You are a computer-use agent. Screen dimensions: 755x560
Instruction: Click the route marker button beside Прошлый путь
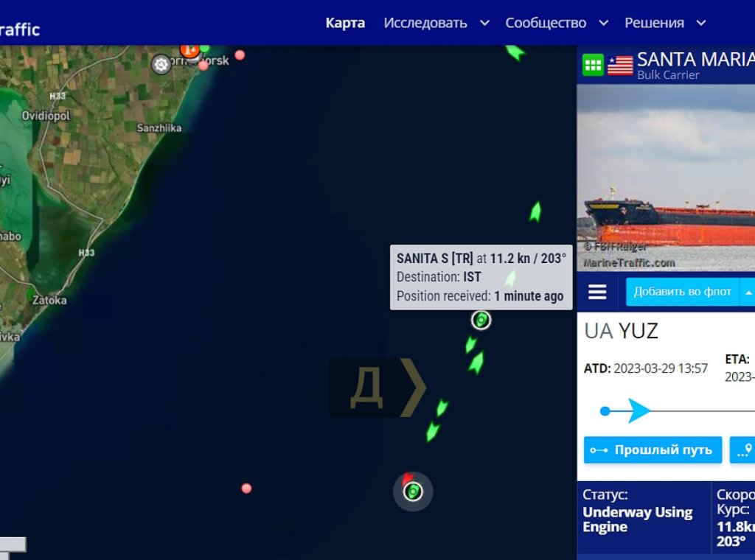tap(743, 449)
